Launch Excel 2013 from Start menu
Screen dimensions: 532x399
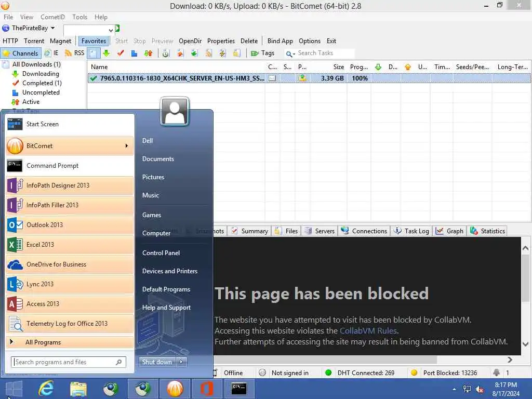click(x=70, y=245)
